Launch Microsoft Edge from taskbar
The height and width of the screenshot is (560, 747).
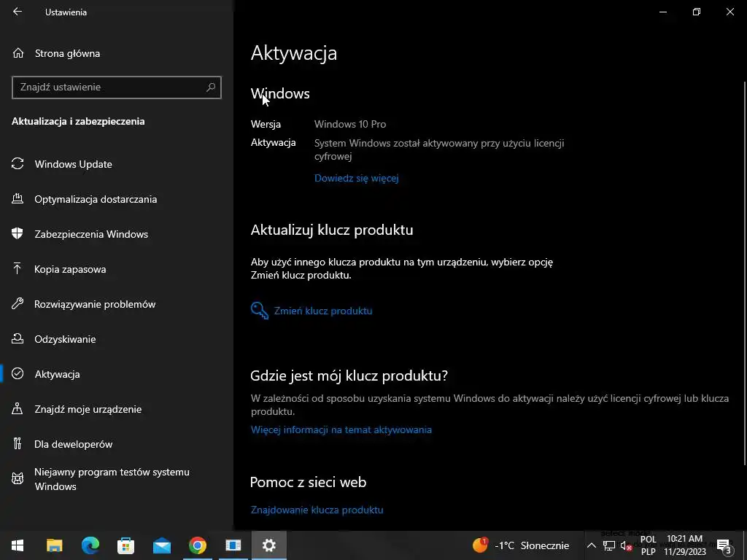click(x=90, y=545)
